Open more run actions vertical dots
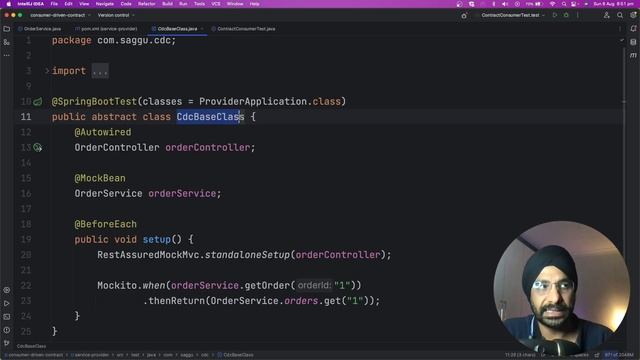This screenshot has height=360, width=640. point(578,15)
